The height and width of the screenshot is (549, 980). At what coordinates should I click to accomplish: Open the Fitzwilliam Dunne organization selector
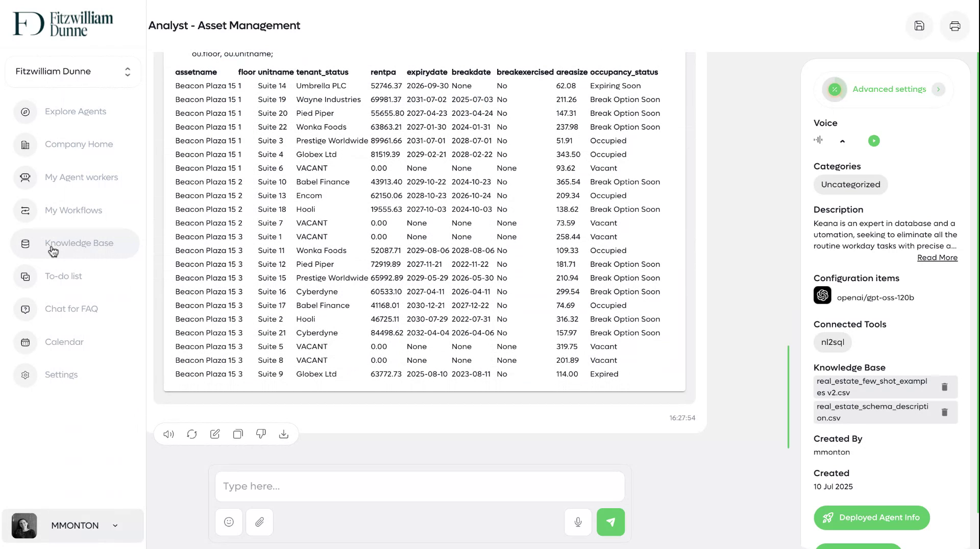click(x=73, y=72)
